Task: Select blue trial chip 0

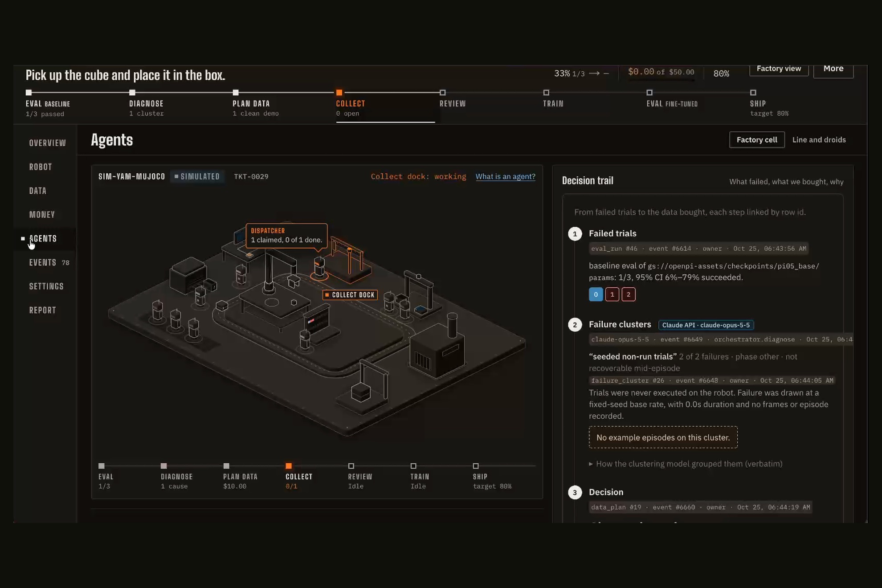Action: pos(596,294)
